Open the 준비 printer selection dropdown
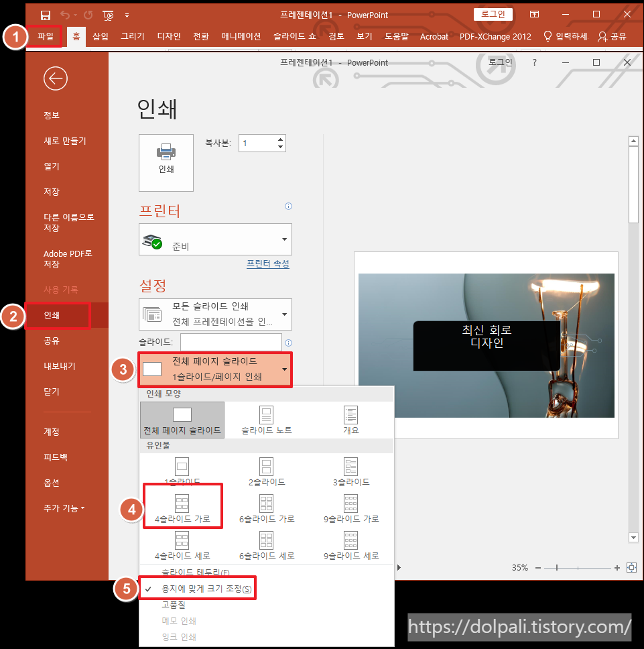Screen dimensions: 644x649 (x=214, y=239)
